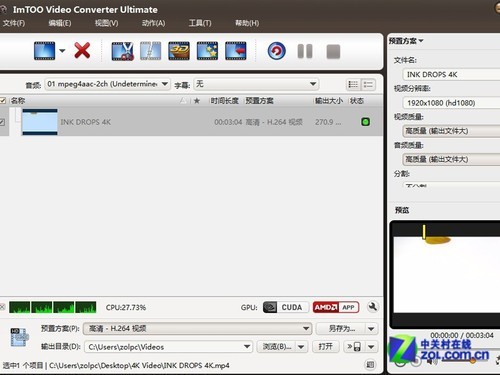Click the 高清 - H.264 视频 cell in row
Viewport: 500px width, 375px height.
tap(274, 122)
